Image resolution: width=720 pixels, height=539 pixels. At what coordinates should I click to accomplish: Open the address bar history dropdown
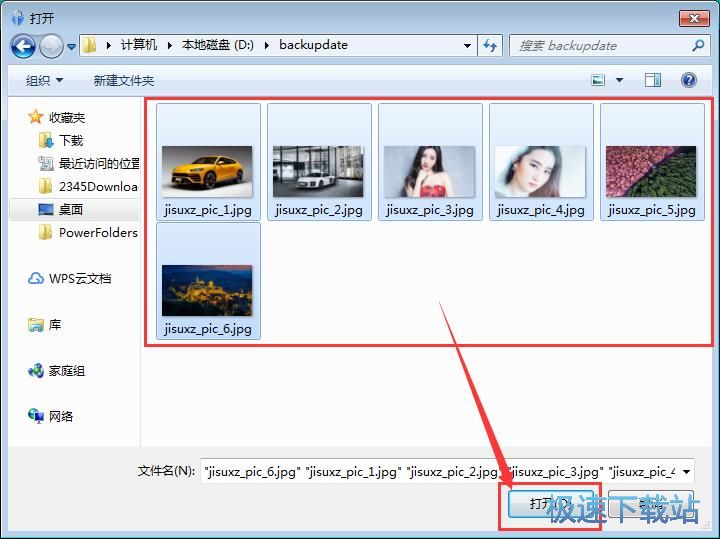pyautogui.click(x=467, y=45)
